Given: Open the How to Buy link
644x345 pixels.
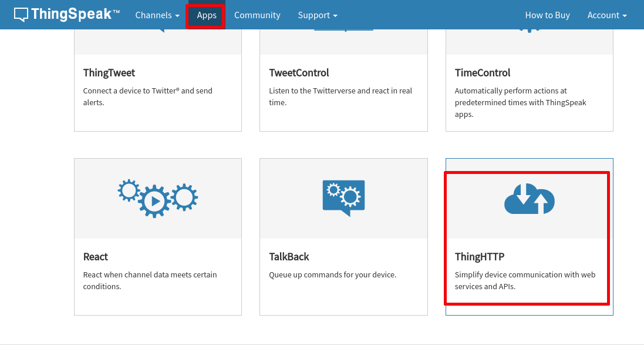Looking at the screenshot, I should [548, 15].
